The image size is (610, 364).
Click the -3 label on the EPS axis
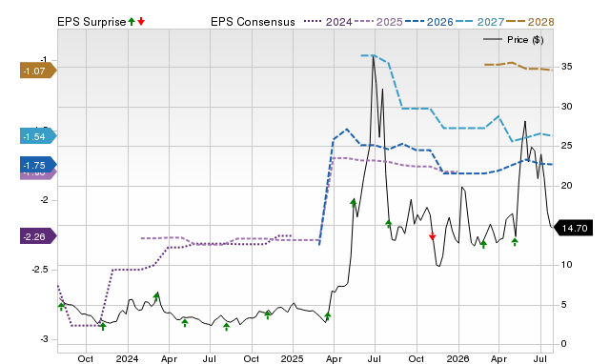pyautogui.click(x=44, y=339)
